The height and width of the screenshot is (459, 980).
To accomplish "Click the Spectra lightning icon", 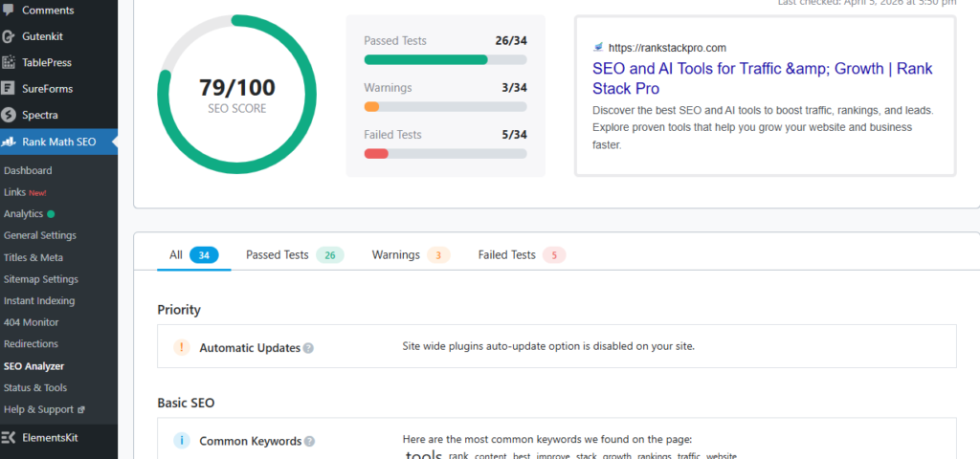I will click(8, 115).
